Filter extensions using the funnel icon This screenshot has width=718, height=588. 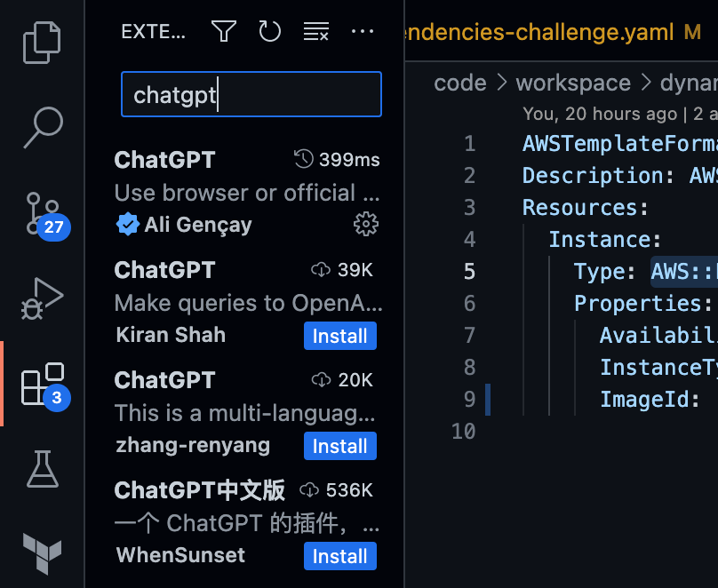tap(223, 31)
